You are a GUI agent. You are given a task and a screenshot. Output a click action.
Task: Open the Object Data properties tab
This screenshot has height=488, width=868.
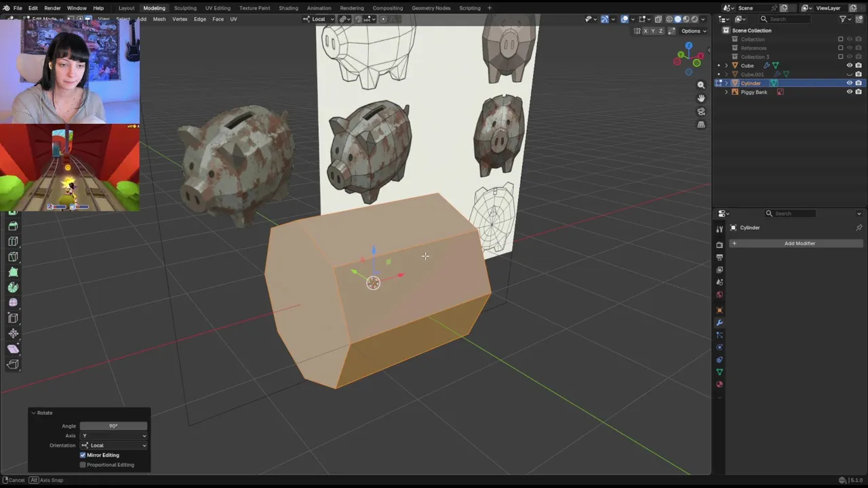(719, 372)
